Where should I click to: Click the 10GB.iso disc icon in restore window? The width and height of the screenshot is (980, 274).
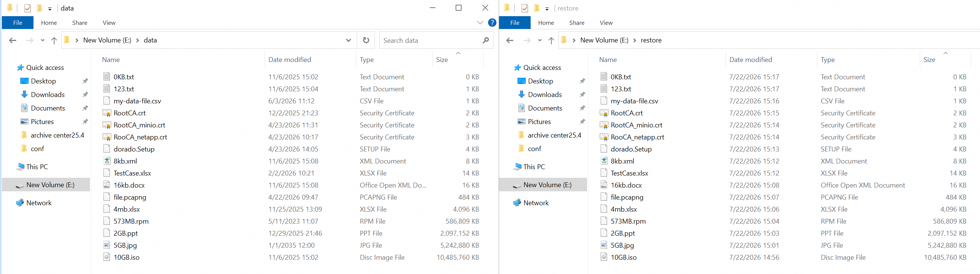[604, 257]
